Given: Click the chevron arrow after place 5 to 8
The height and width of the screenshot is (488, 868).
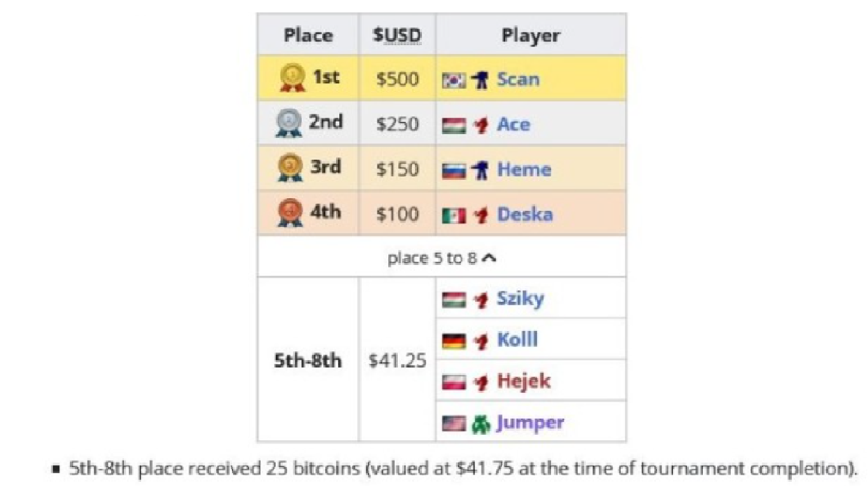Looking at the screenshot, I should coord(489,258).
